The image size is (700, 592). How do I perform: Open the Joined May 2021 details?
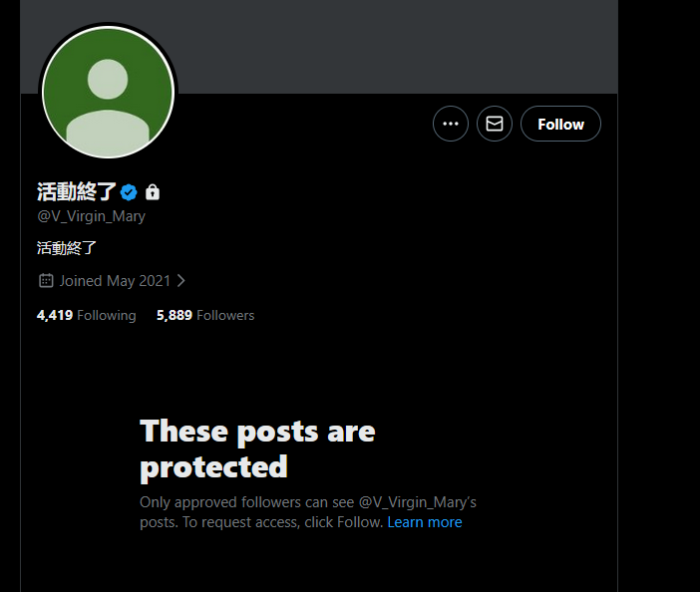[115, 281]
